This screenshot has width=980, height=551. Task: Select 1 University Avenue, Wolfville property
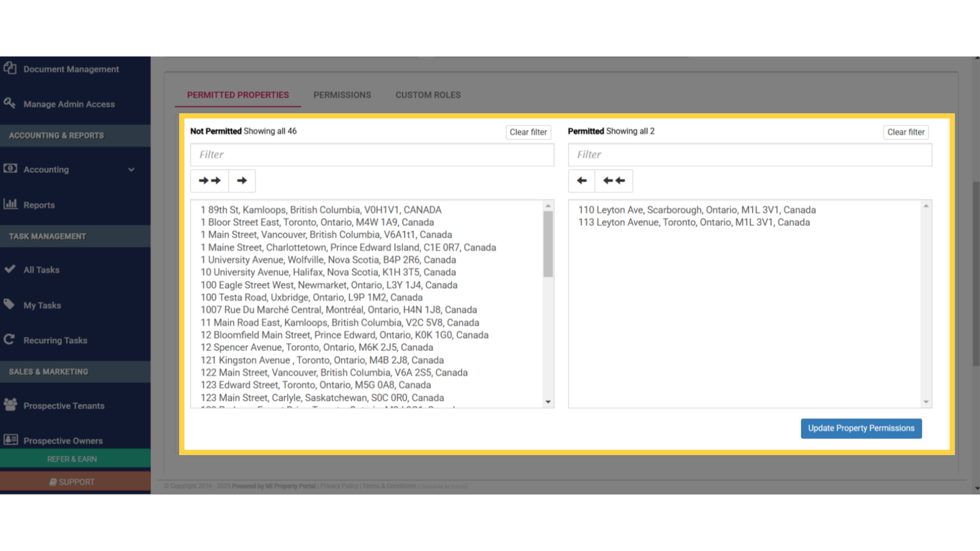pos(328,260)
